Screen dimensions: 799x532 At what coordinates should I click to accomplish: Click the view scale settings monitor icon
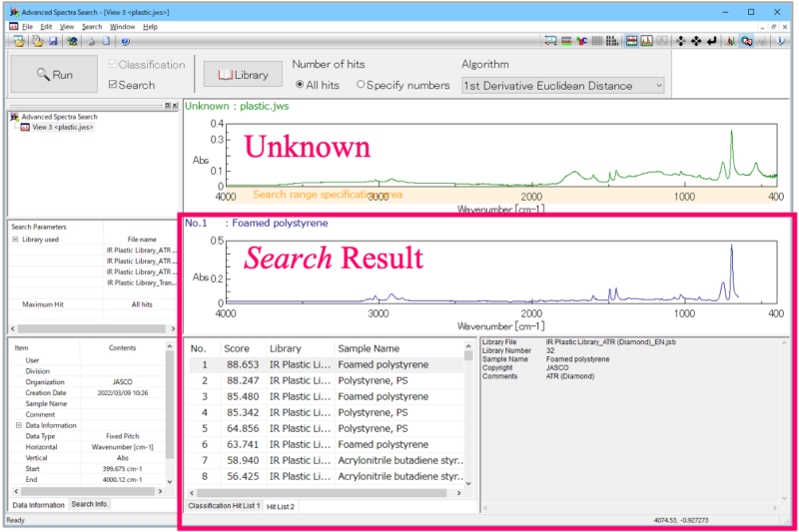click(x=551, y=41)
